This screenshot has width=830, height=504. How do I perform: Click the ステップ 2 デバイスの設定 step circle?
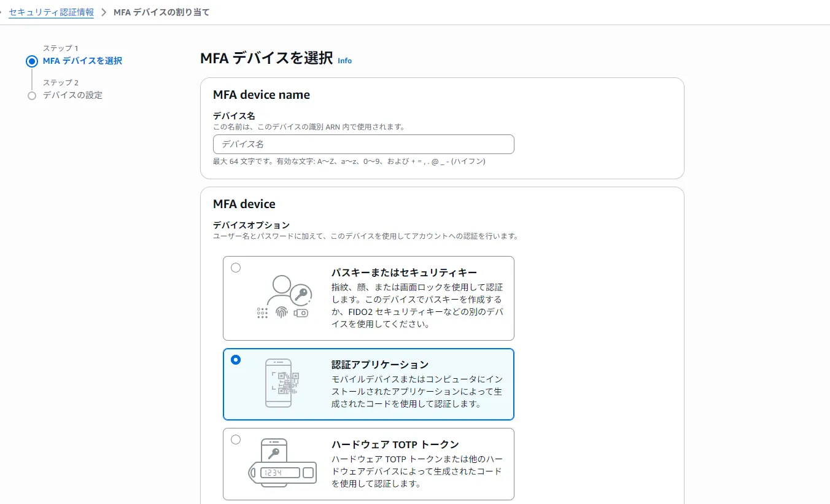coord(32,95)
